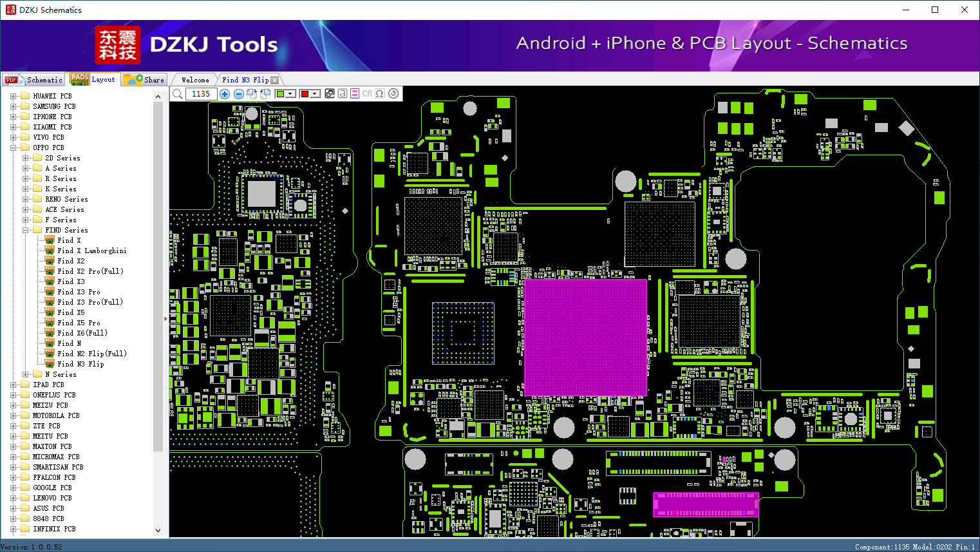Click the PADS icon beside Find X

(50, 240)
